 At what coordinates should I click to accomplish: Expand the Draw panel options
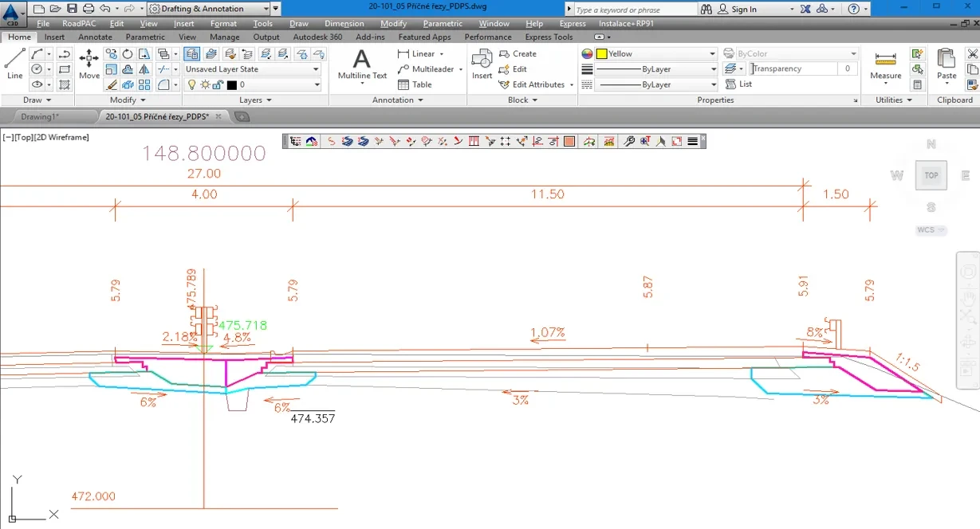37,100
